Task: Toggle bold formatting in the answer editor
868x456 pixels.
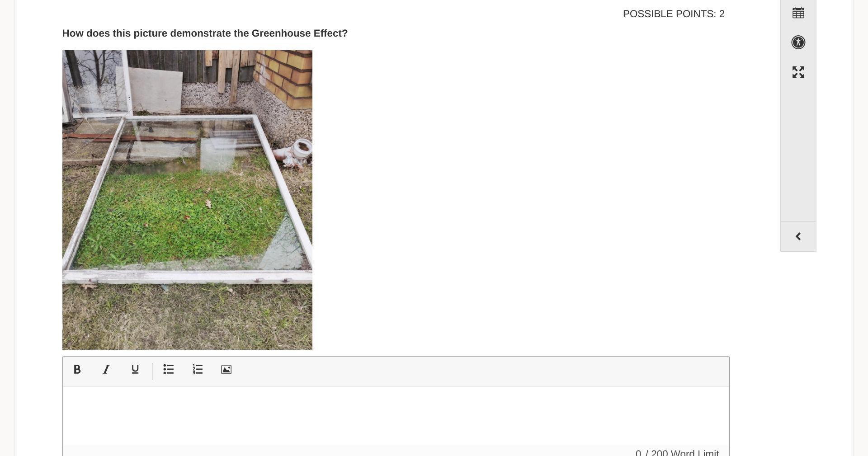Action: [77, 370]
